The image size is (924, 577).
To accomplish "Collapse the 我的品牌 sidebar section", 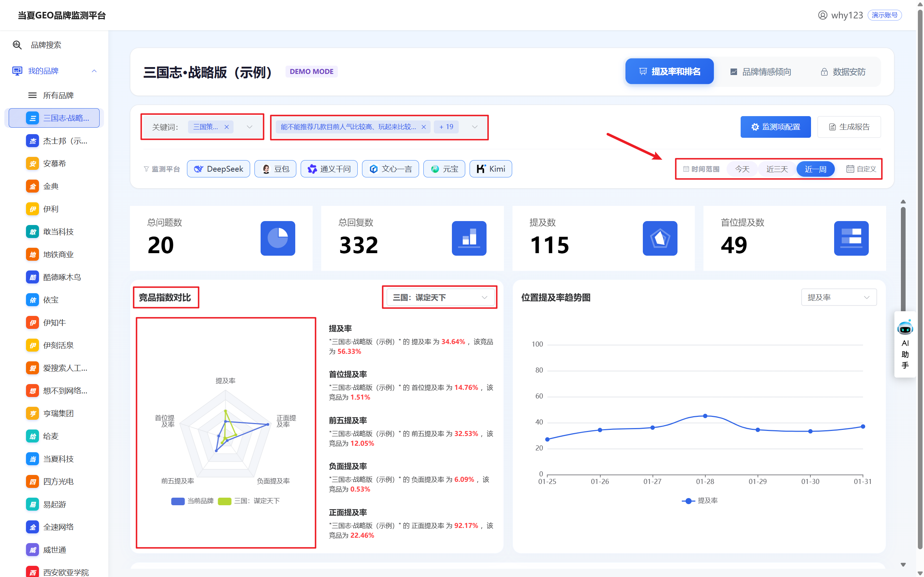I will coord(94,71).
